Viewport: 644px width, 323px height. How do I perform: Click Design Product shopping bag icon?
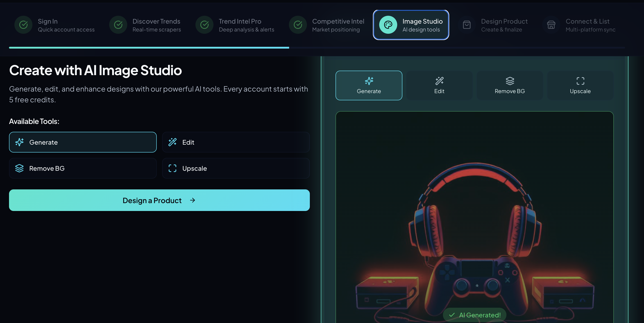(467, 25)
